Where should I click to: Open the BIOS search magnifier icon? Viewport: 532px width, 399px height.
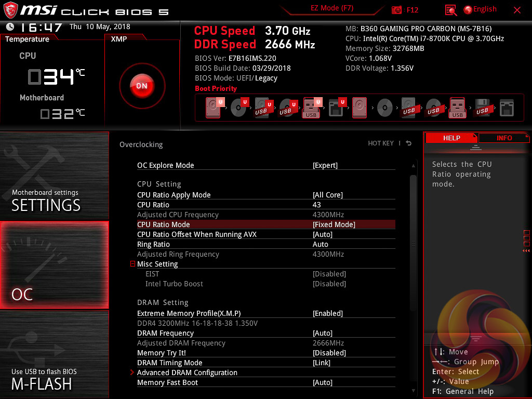coord(450,10)
